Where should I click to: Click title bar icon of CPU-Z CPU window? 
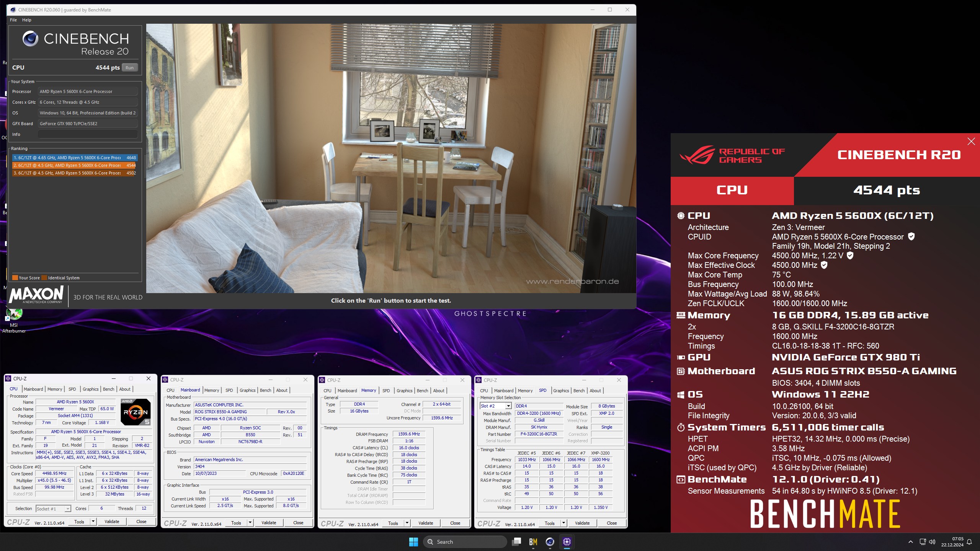8,378
